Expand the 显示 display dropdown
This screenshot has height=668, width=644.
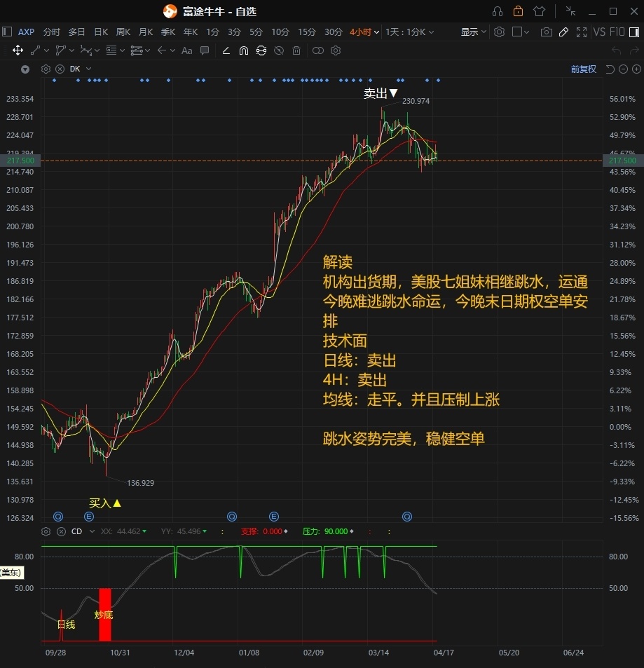click(473, 32)
